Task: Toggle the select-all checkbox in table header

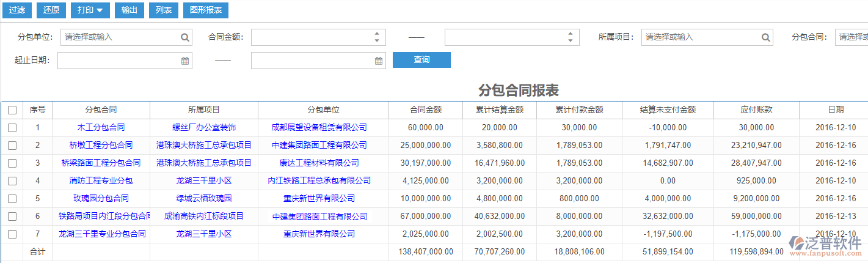Action: (12, 110)
